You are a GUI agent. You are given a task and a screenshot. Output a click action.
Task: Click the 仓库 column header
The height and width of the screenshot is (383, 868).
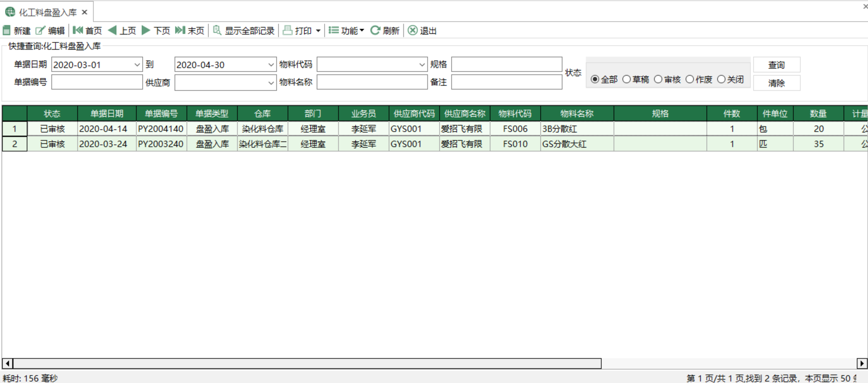tap(262, 114)
